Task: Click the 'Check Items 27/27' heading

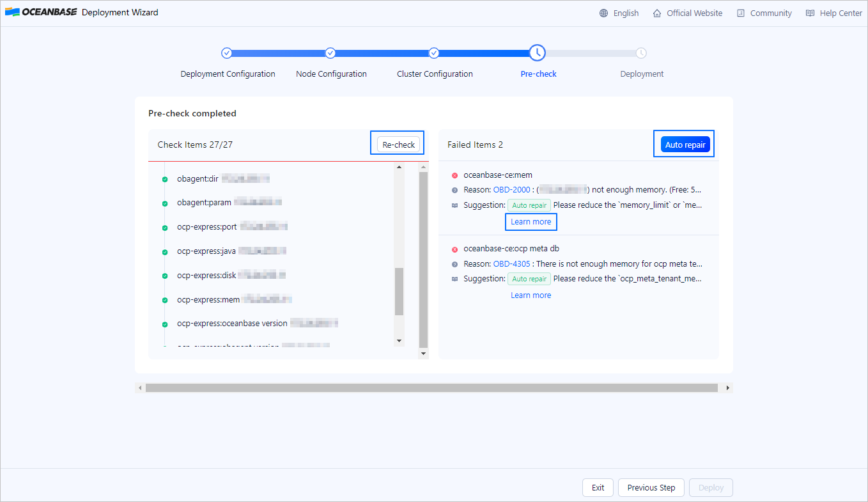Action: tap(195, 145)
